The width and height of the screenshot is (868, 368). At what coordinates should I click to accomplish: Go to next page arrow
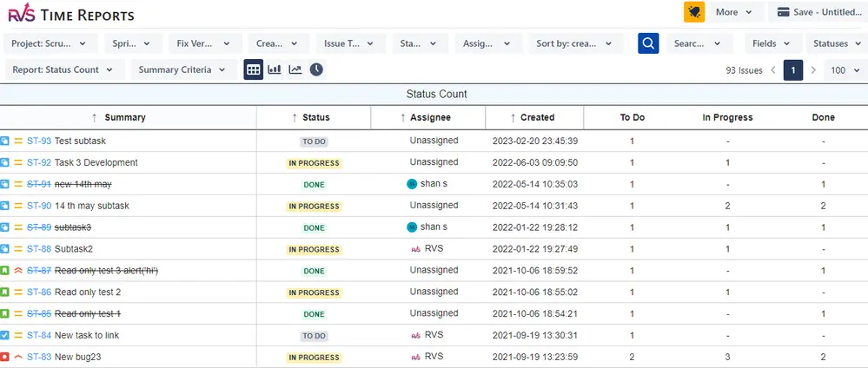click(813, 70)
